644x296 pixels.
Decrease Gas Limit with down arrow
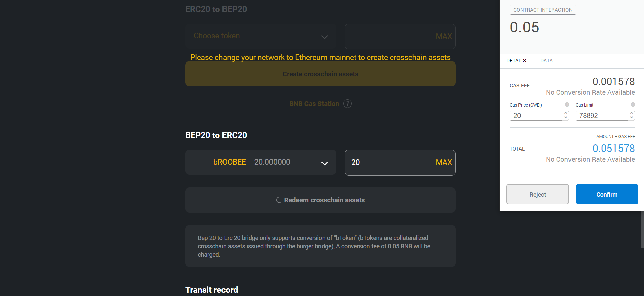[632, 118]
